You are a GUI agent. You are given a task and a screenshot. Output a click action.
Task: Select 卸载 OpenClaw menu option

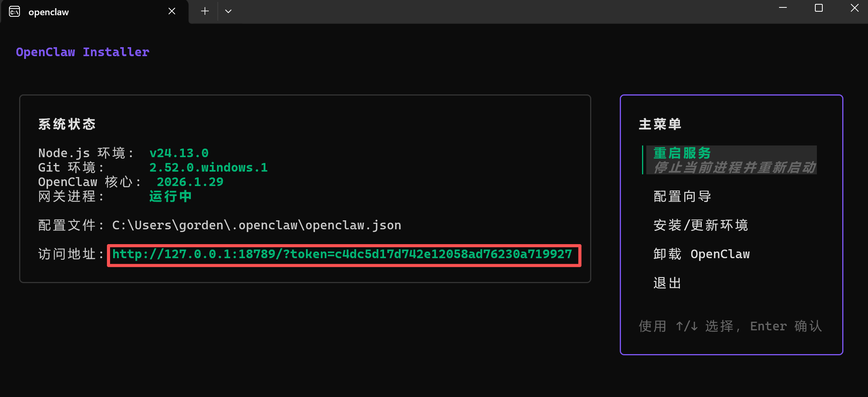tap(701, 254)
